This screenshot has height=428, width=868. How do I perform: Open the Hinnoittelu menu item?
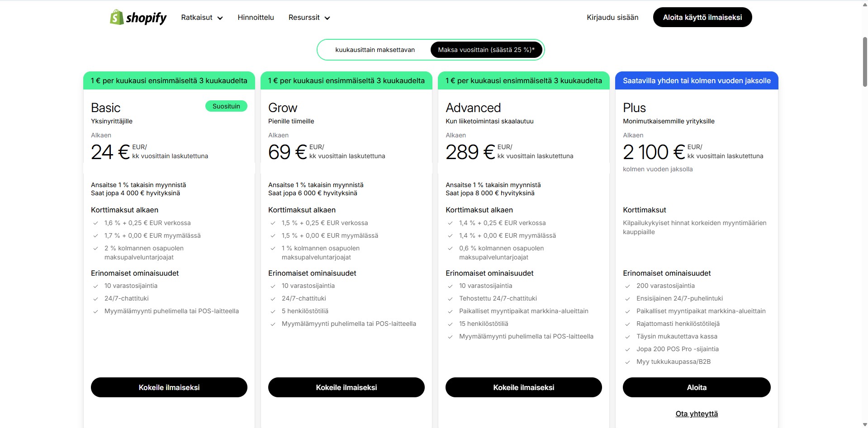256,17
